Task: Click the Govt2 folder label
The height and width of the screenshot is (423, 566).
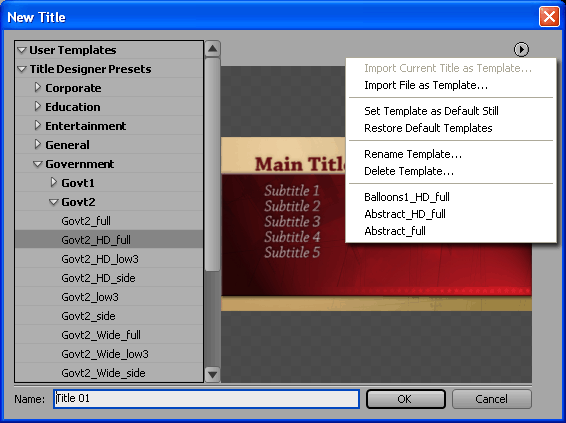Action: 78,202
